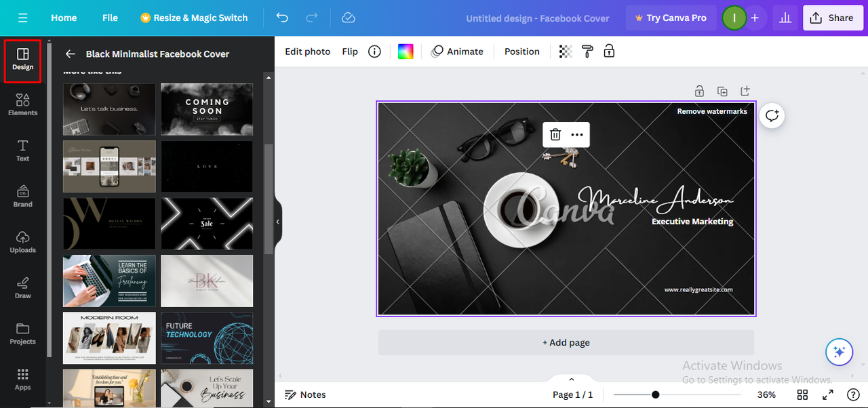Flip the selected image
Viewport: 868px width, 408px height.
pos(350,52)
